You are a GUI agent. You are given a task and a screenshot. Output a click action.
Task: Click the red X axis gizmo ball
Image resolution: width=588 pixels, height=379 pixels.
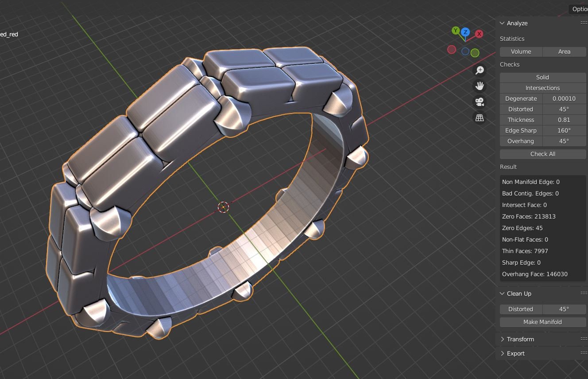tap(479, 34)
